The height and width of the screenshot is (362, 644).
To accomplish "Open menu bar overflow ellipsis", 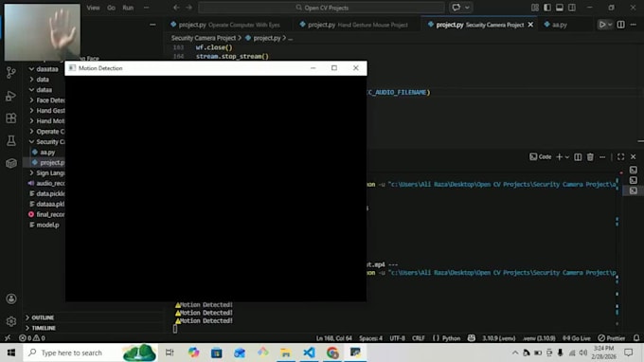I will tap(146, 8).
